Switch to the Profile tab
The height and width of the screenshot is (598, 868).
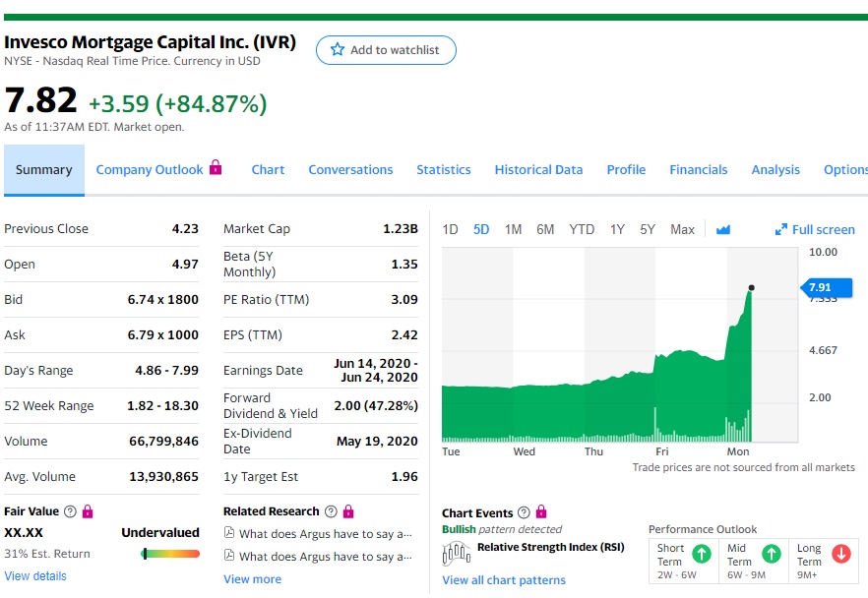(x=626, y=170)
